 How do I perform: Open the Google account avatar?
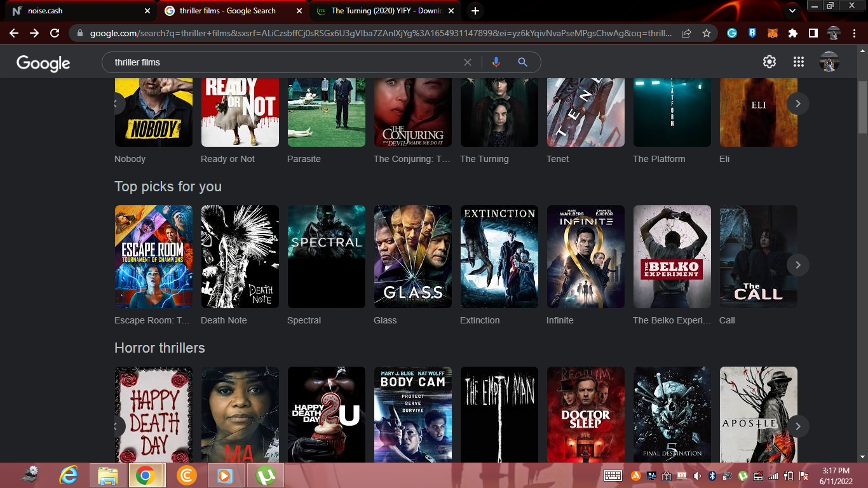[x=829, y=62]
